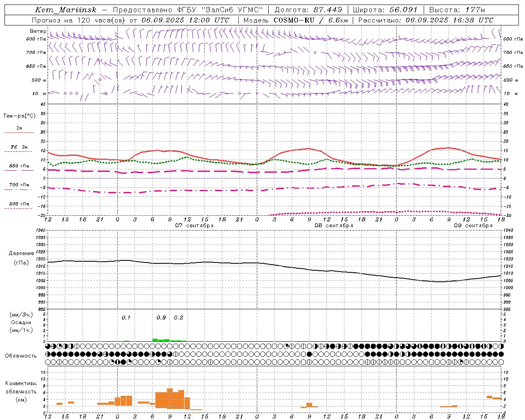Click the Рассчитано: 06.09.2025 16:38 UTC timestamp
This screenshot has height=420, width=525.
pos(426,20)
